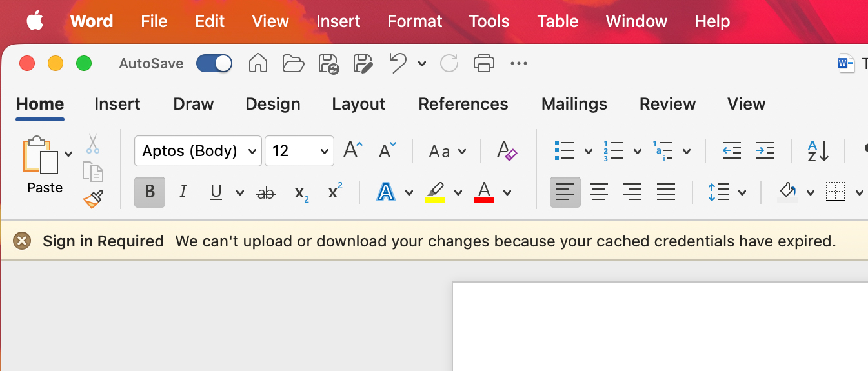Apply yellow text highlight color
The image size is (868, 371).
(x=435, y=192)
